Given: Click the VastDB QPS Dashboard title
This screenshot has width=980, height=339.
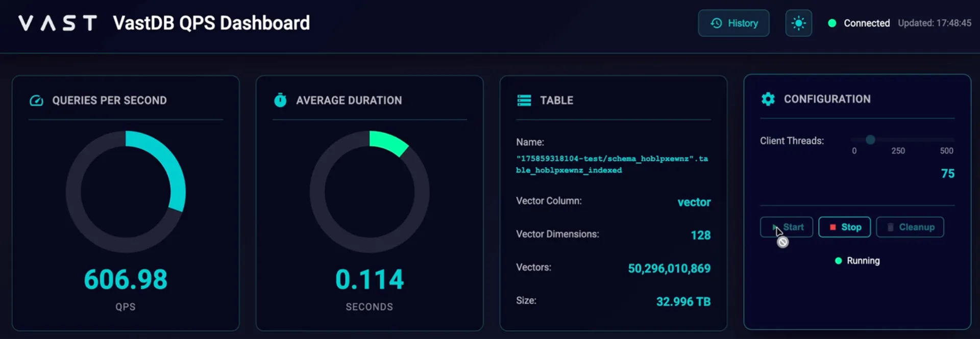Looking at the screenshot, I should 211,23.
